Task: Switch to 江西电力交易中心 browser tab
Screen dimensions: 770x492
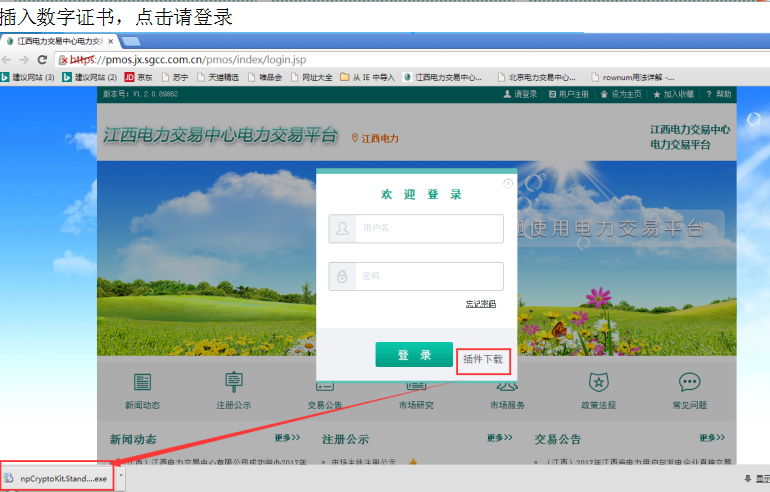Action: click(60, 41)
